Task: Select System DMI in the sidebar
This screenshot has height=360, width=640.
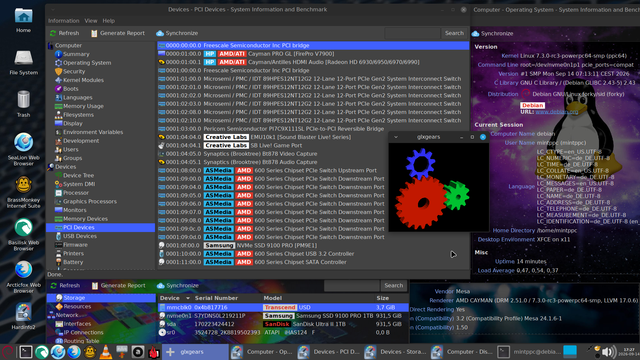Action: pyautogui.click(x=79, y=184)
